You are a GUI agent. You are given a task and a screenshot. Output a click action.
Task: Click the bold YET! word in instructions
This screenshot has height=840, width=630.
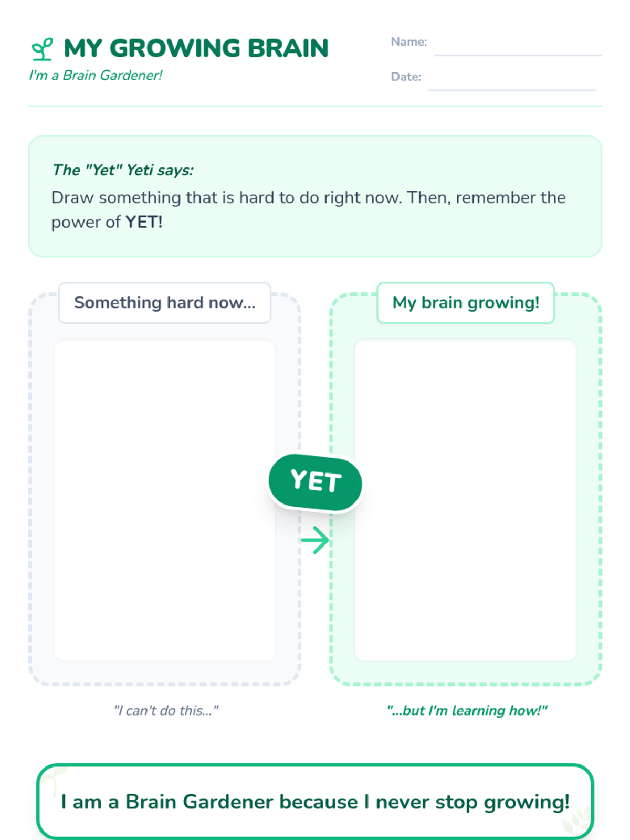coord(144,222)
